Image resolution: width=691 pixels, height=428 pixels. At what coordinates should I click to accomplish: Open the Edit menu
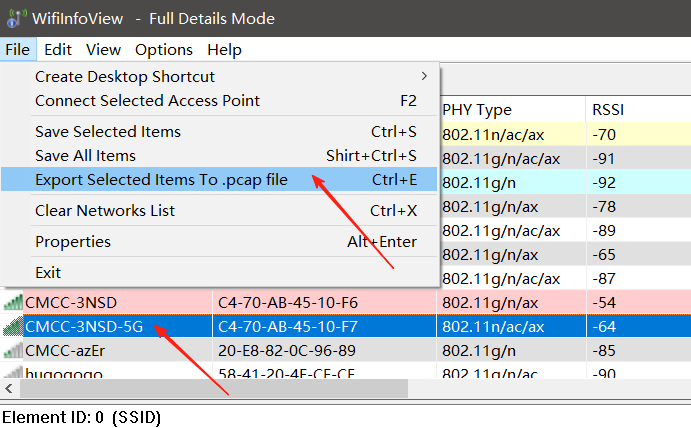(58, 50)
